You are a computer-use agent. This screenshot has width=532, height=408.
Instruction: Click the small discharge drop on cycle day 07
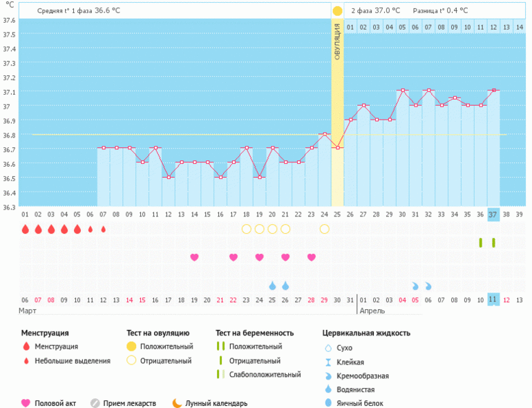coord(103,229)
